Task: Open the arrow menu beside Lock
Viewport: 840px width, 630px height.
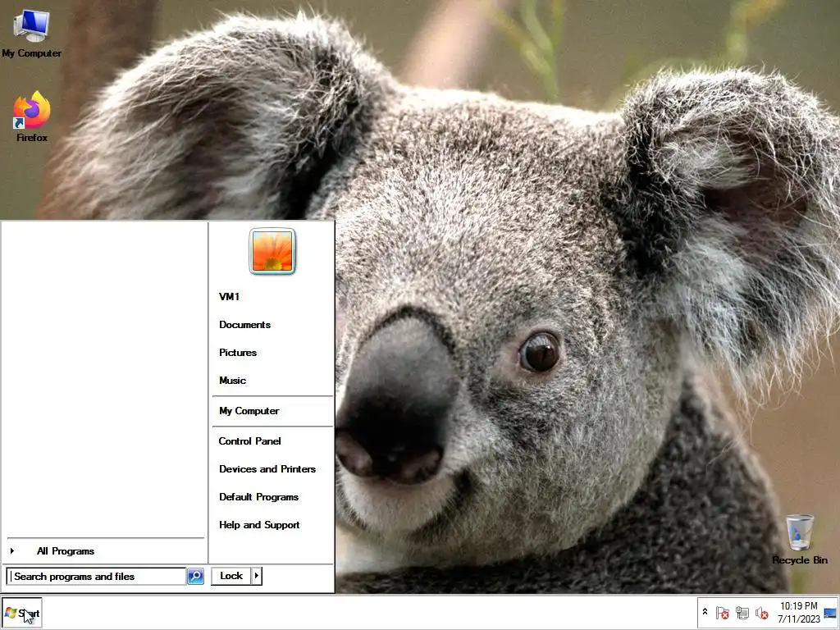Action: point(257,576)
